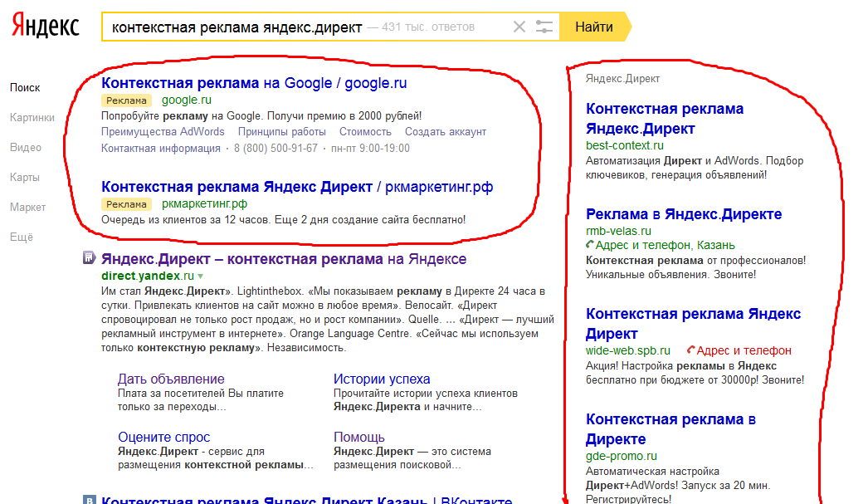Switch to Видео search

click(x=26, y=147)
